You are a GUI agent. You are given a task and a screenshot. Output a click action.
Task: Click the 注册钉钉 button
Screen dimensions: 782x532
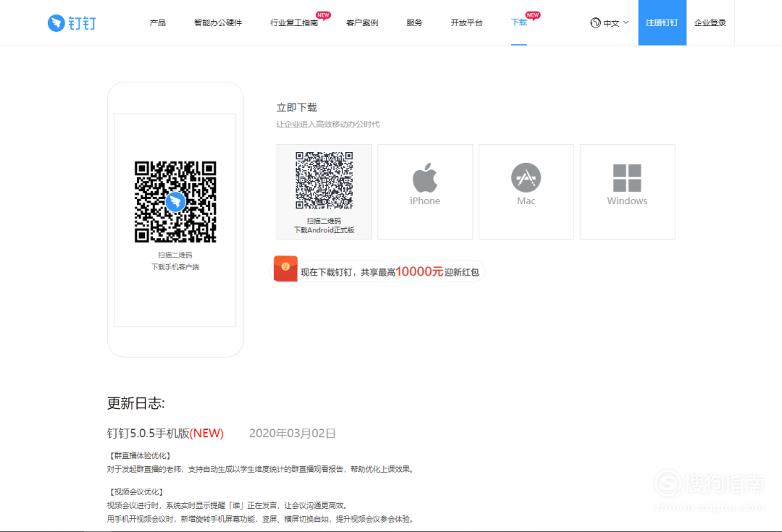point(663,22)
